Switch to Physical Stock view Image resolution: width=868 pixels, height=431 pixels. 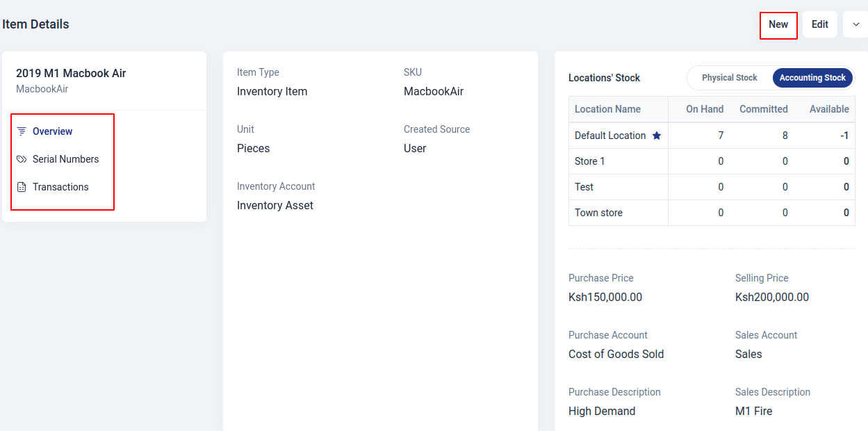[729, 77]
